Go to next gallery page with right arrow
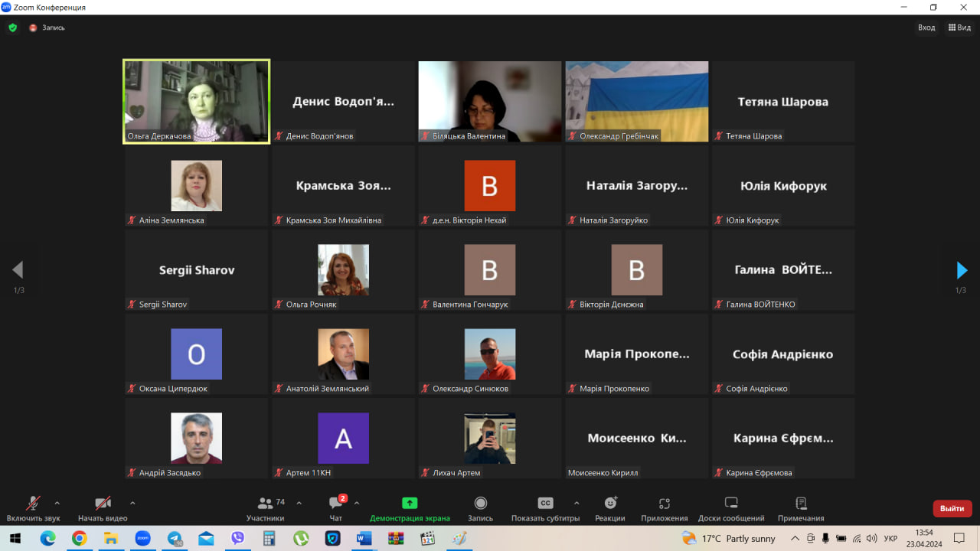This screenshot has height=551, width=980. pos(962,270)
